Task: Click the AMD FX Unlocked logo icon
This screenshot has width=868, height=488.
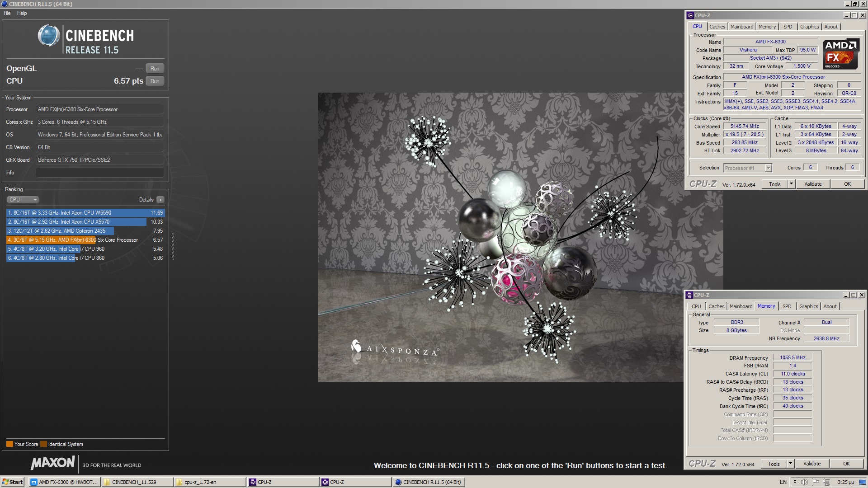Action: [840, 54]
